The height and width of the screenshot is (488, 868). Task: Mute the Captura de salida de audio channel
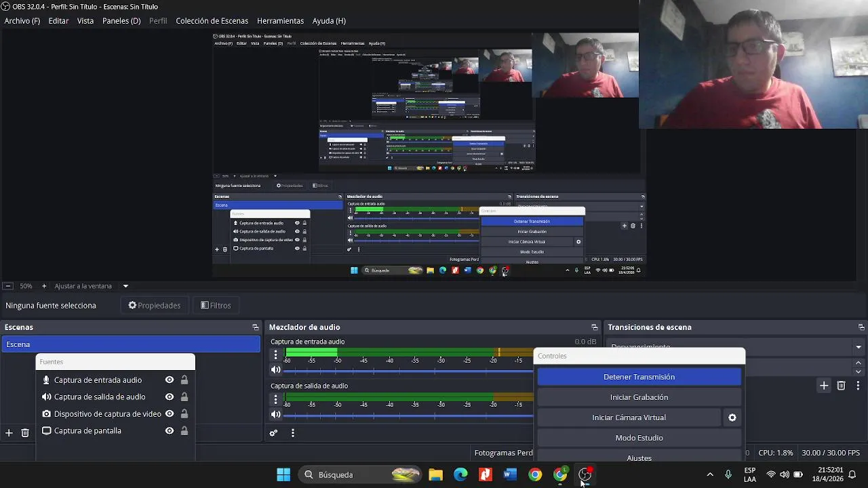(x=275, y=414)
